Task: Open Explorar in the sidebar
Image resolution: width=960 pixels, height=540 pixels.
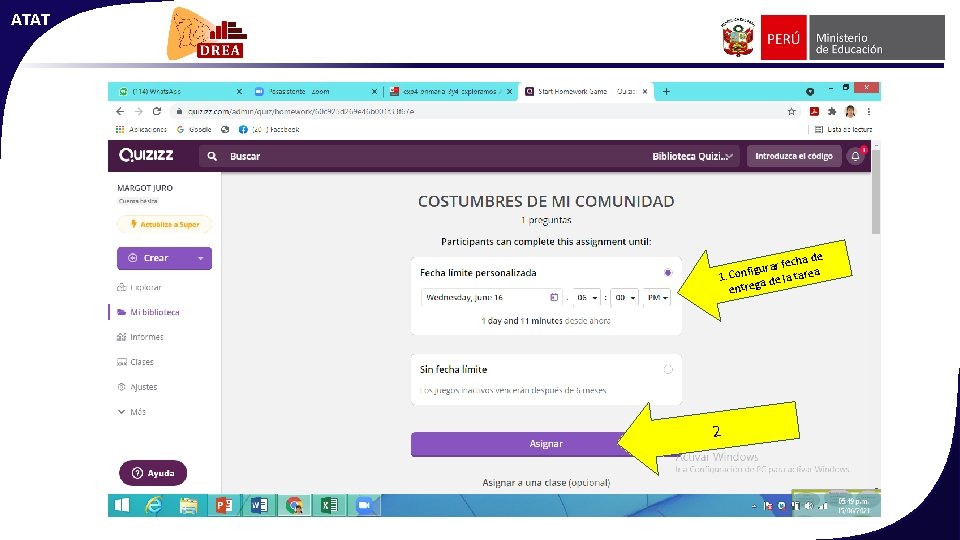Action: tap(139, 287)
